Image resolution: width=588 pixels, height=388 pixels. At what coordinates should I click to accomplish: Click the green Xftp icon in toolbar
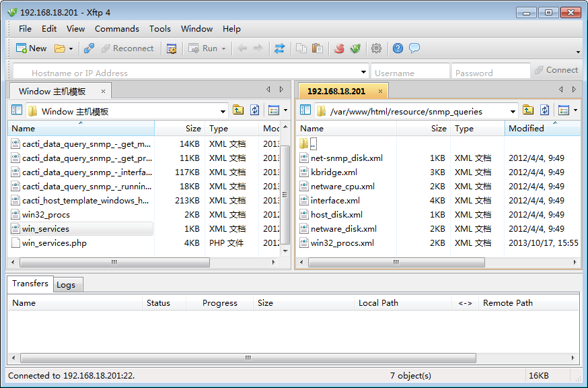355,48
